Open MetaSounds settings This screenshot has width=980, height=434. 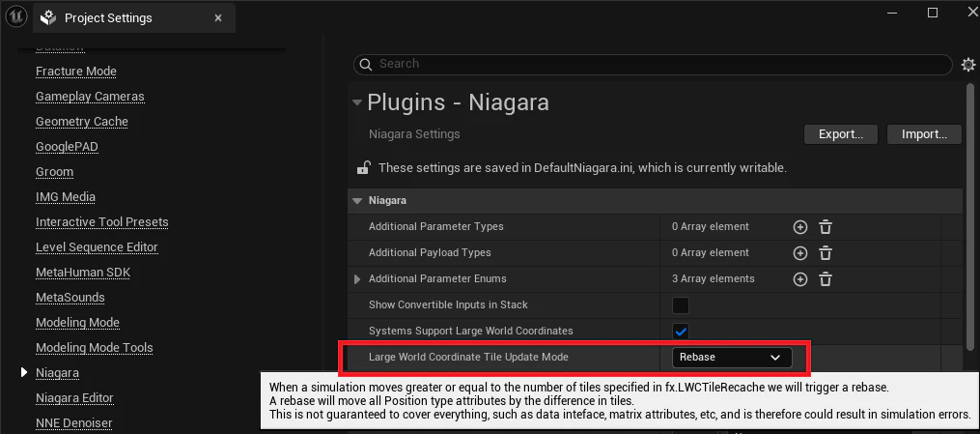click(x=70, y=297)
